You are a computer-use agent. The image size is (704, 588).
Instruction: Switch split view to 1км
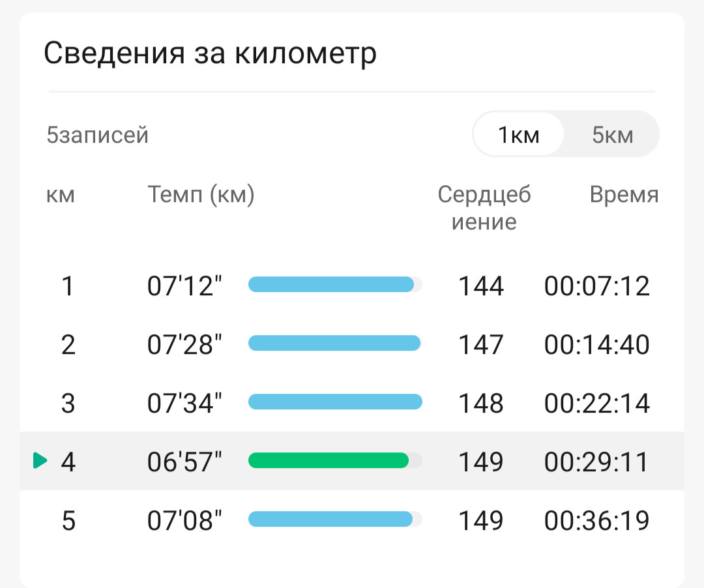[519, 134]
